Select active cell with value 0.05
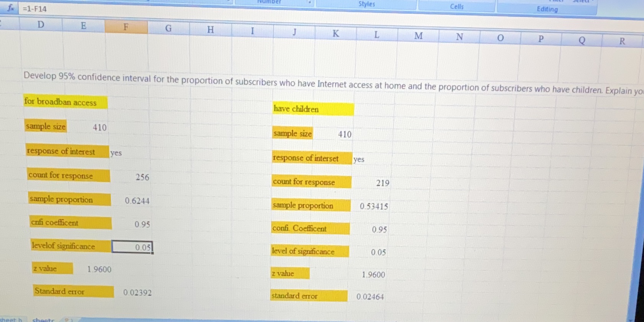 click(132, 247)
